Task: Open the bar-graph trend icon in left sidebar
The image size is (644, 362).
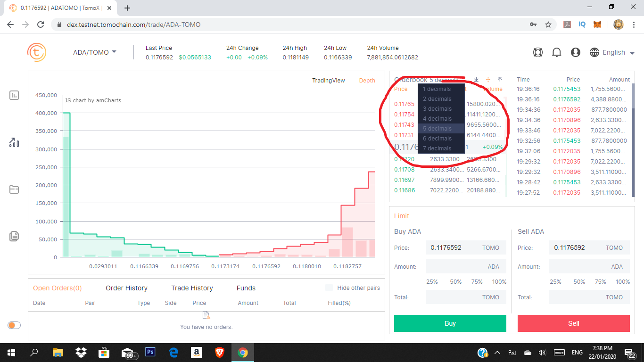Action: pyautogui.click(x=14, y=142)
